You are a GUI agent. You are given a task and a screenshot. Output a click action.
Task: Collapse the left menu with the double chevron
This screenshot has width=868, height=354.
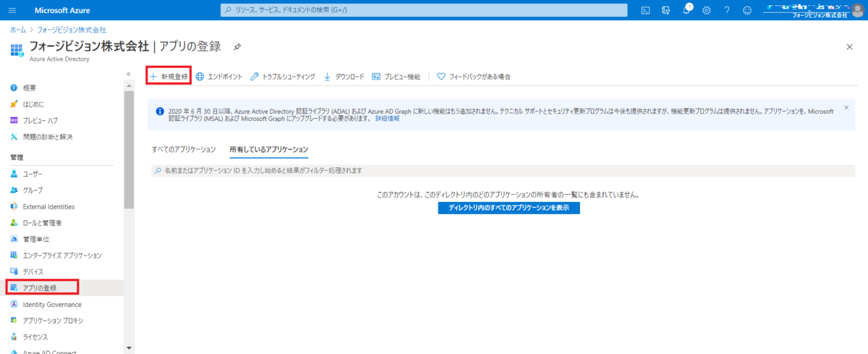[x=128, y=74]
